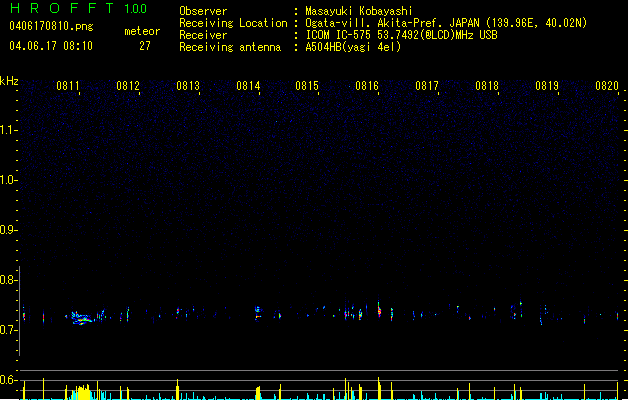Click the 0.7 kHz axis label
The width and height of the screenshot is (629, 400).
8,330
